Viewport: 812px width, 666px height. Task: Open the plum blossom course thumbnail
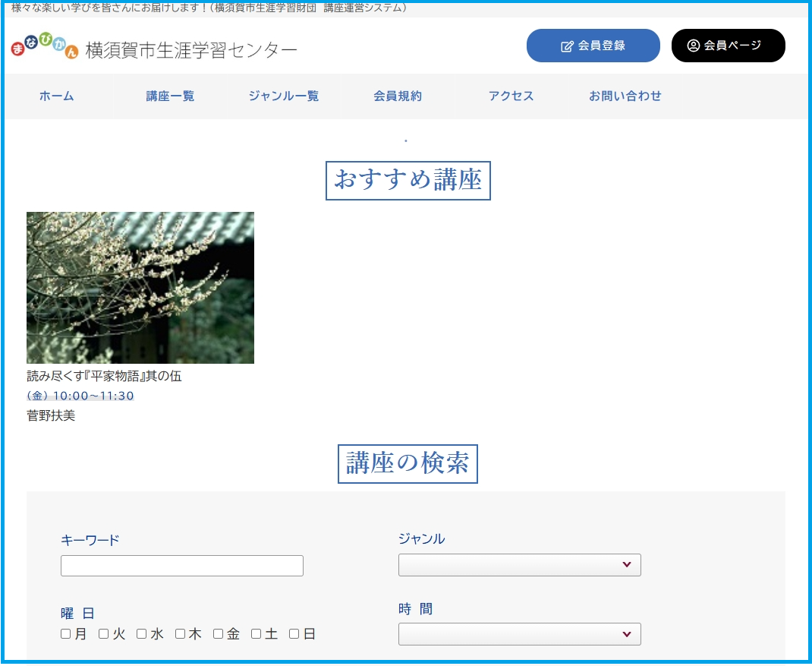pos(140,288)
